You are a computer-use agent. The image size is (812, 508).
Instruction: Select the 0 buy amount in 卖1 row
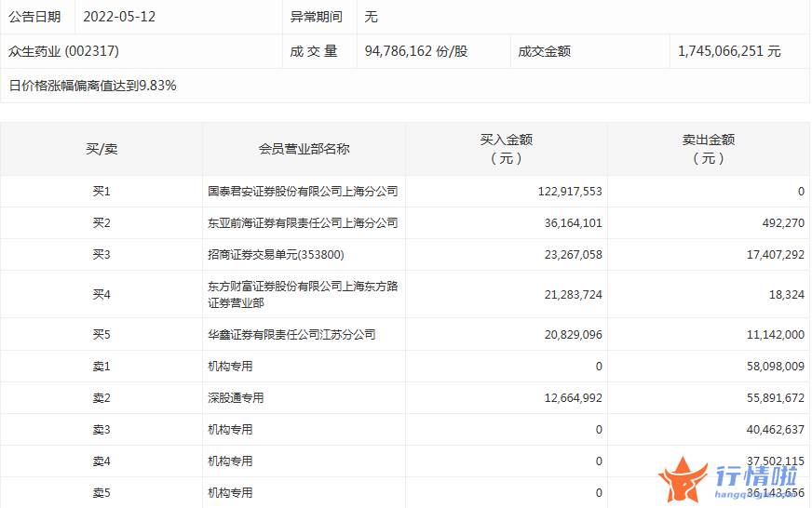point(599,367)
